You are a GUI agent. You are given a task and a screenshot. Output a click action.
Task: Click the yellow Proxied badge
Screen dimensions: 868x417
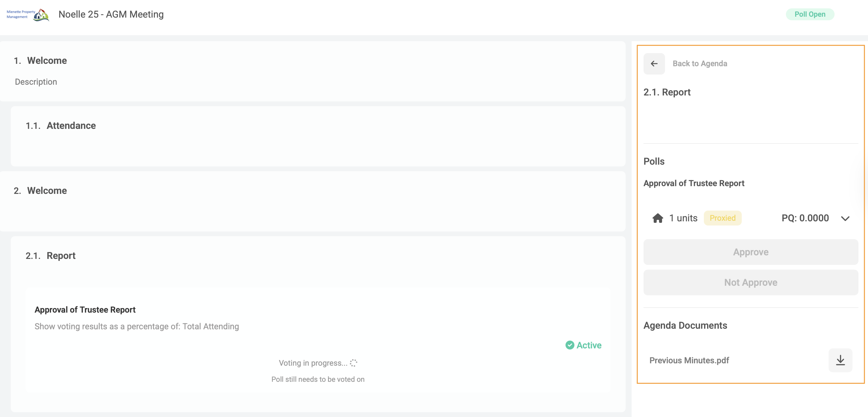click(x=722, y=218)
